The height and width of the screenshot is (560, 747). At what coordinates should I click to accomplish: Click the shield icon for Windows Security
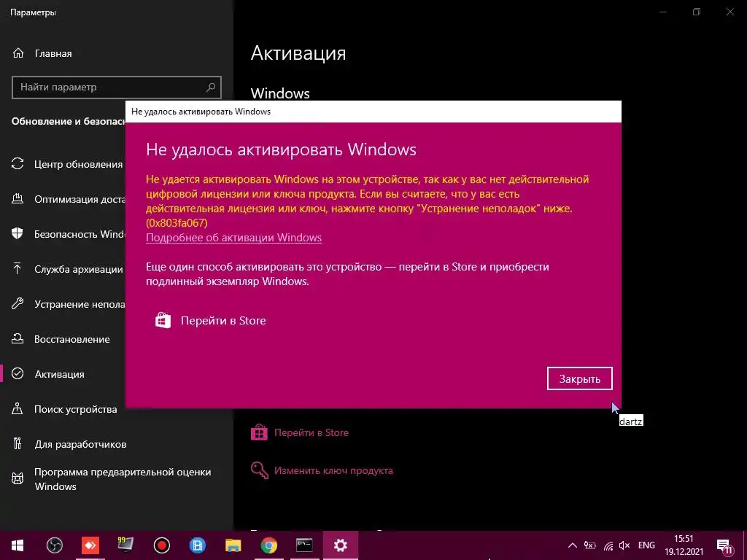18,234
